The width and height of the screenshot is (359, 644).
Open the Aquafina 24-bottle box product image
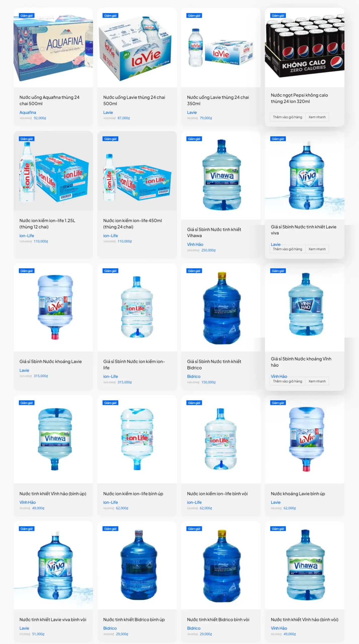coord(53,48)
